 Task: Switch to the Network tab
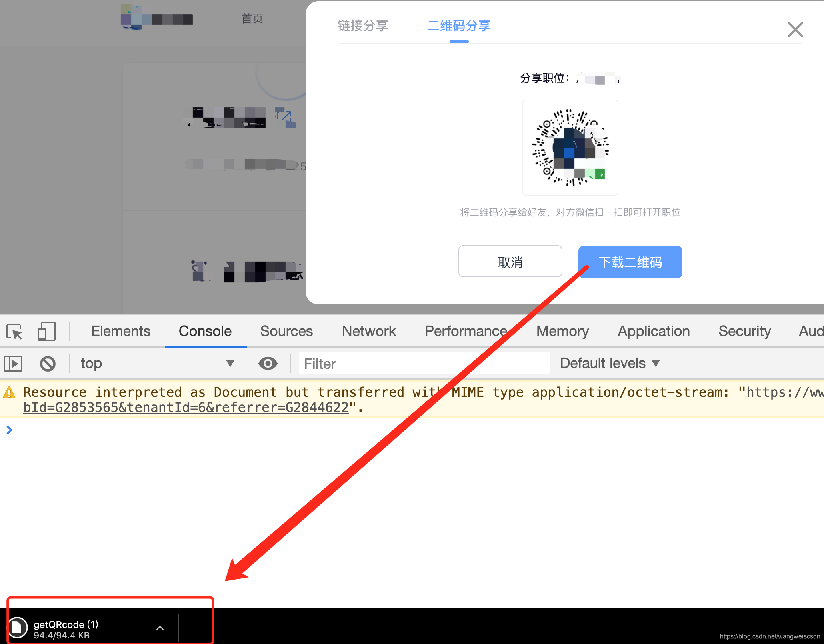point(369,331)
